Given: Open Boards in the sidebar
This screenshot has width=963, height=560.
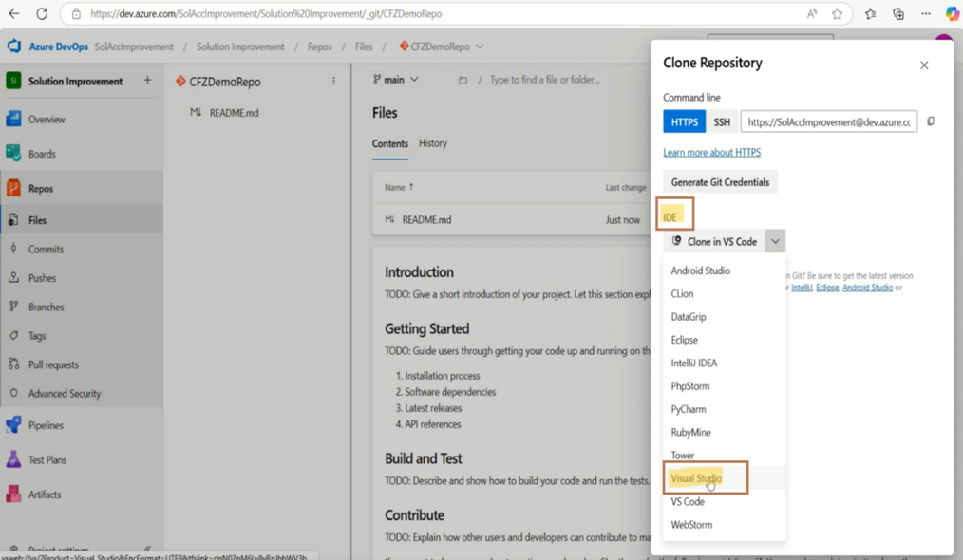Looking at the screenshot, I should click(42, 154).
